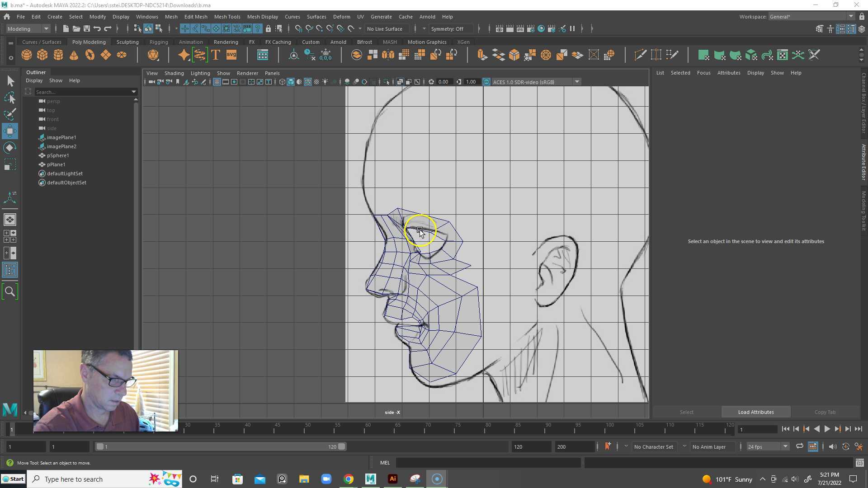This screenshot has width=868, height=488.
Task: Select the Rotate tool in toolbox
Action: (x=10, y=148)
